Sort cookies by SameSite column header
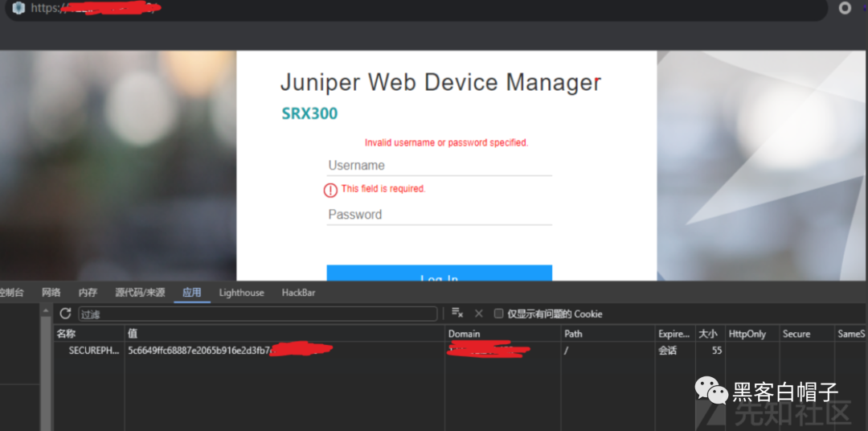 tap(851, 334)
